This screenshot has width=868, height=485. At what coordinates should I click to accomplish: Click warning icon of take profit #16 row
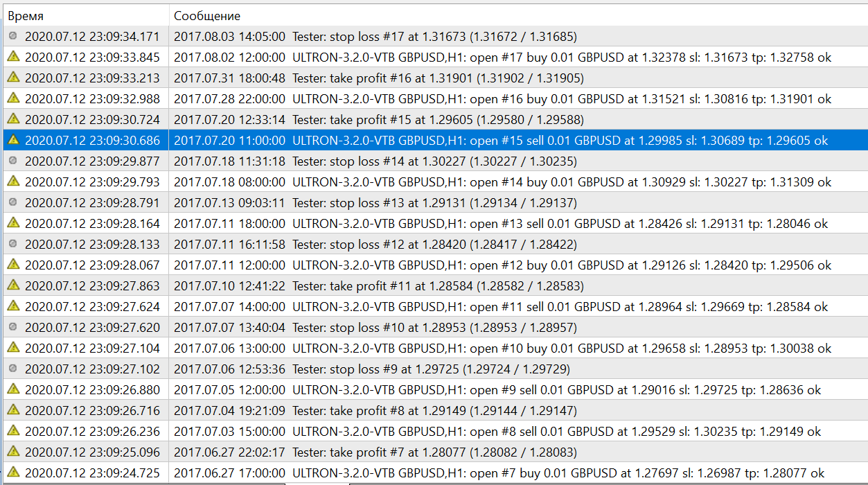point(12,78)
